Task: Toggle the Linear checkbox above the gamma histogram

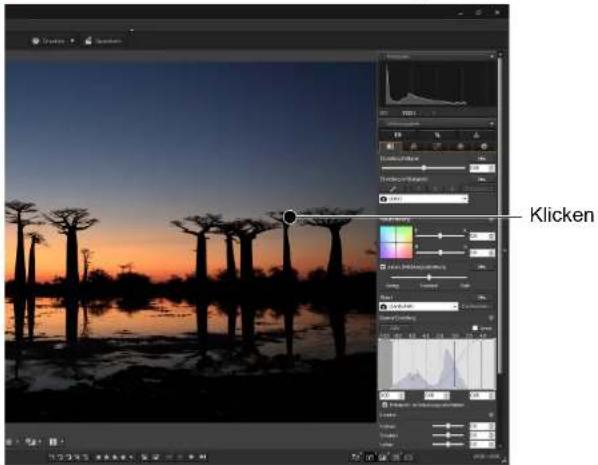Action: pyautogui.click(x=475, y=328)
